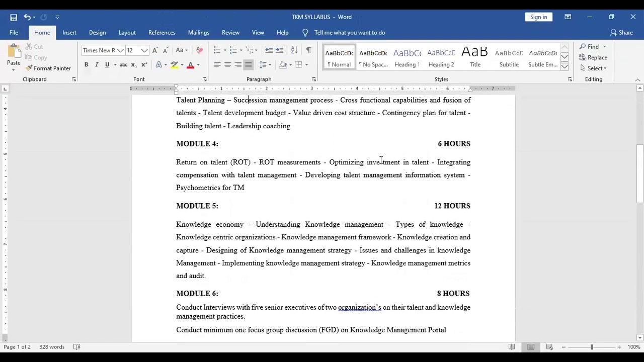
Task: Align text to the left
Action: (x=217, y=65)
